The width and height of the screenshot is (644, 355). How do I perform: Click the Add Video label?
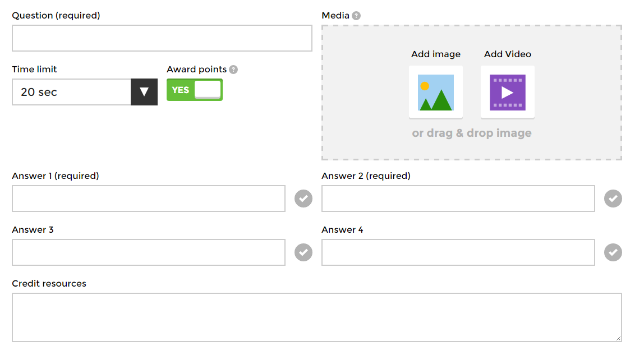pos(508,54)
